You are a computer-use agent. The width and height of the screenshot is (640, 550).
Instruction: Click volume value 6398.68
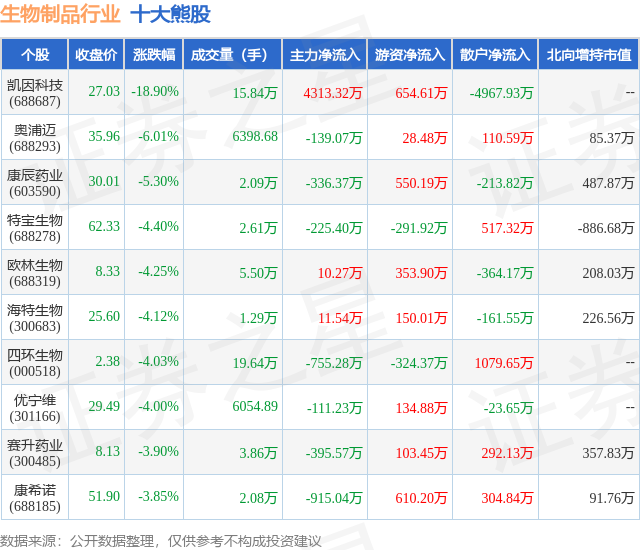pos(255,136)
